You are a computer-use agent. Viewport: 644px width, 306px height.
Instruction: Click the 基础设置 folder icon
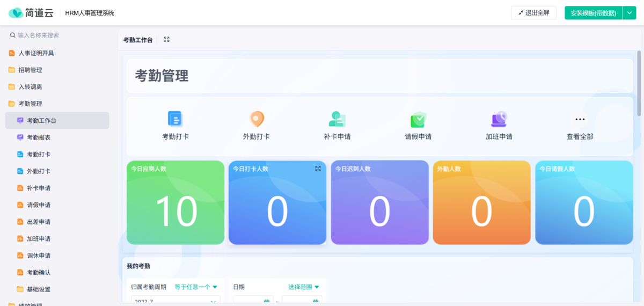(20, 289)
